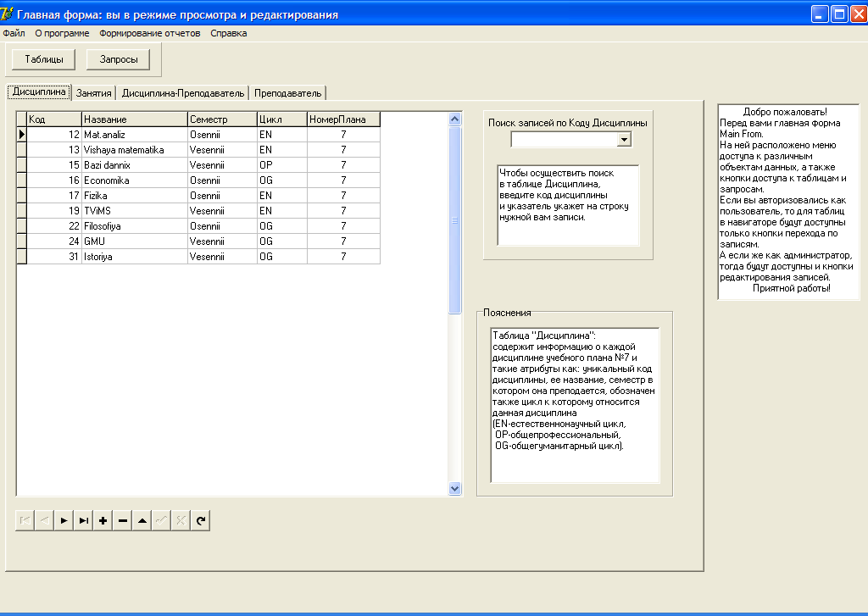Image resolution: width=868 pixels, height=616 pixels.
Task: Open discipline code search combo box dropdown
Action: 624,140
